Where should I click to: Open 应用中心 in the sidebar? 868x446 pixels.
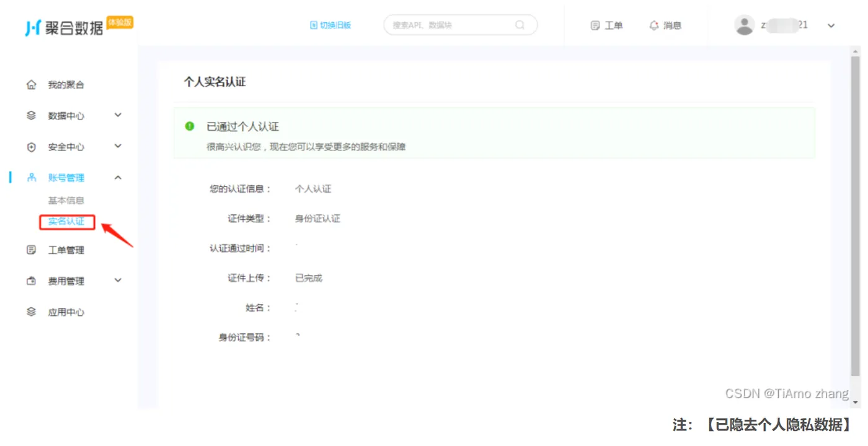pos(66,312)
